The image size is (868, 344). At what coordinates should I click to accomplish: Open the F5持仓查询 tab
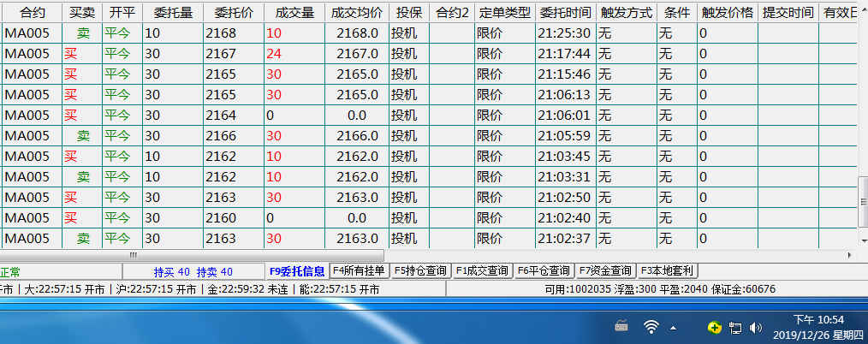coord(420,270)
